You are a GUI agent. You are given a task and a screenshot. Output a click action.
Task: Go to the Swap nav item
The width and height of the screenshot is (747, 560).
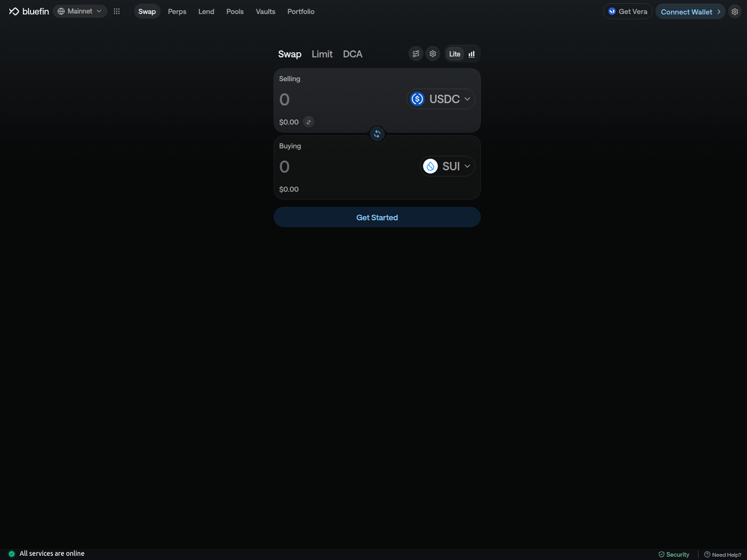click(147, 11)
